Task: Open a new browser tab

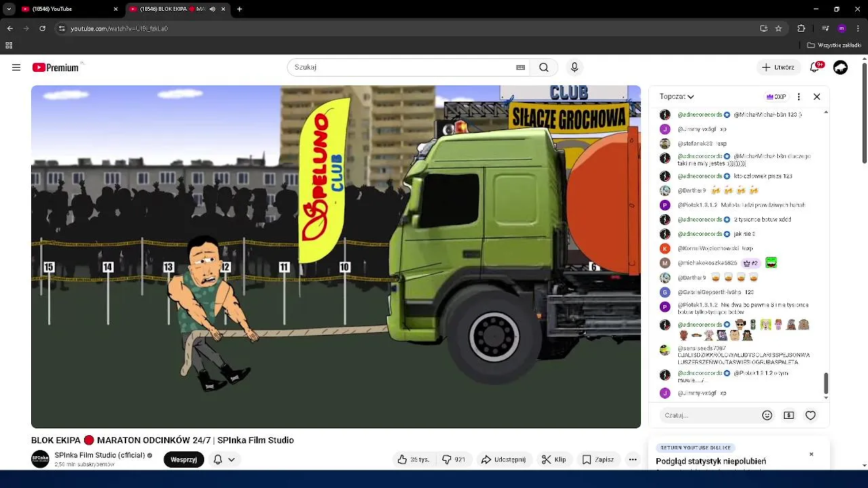Action: pyautogui.click(x=239, y=9)
